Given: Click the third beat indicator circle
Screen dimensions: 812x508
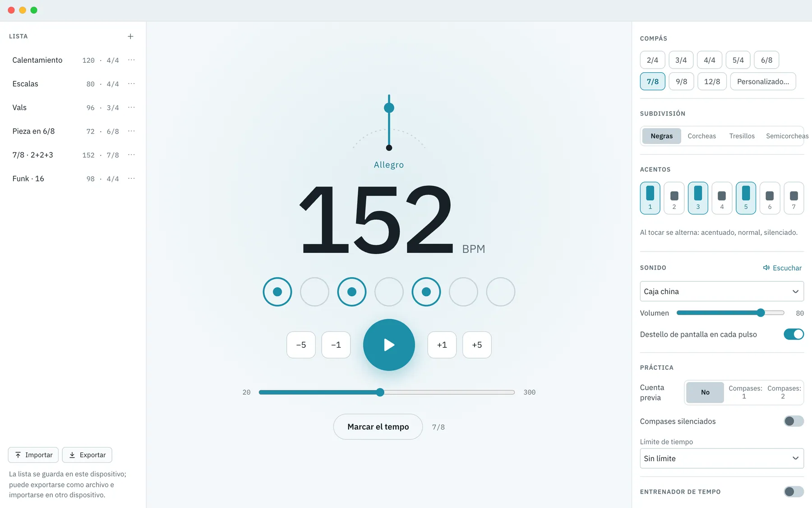Looking at the screenshot, I should coord(352,292).
